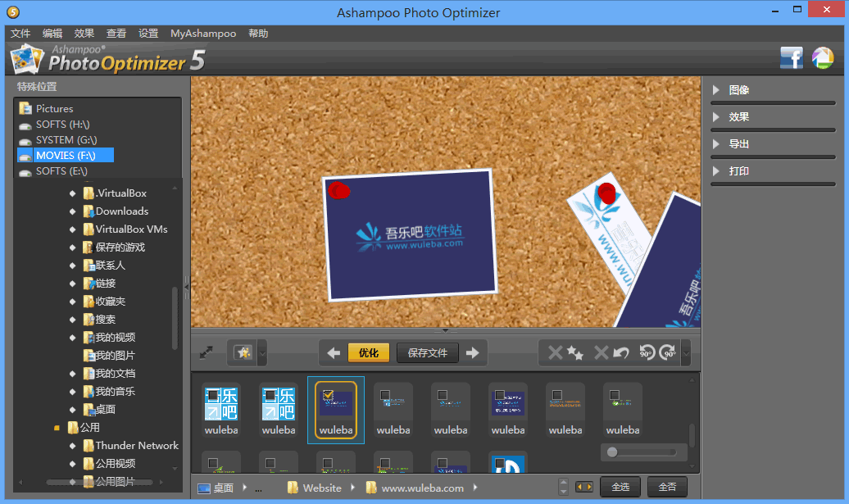The width and height of the screenshot is (849, 504).
Task: Open the 查看 menu
Action: tap(116, 34)
